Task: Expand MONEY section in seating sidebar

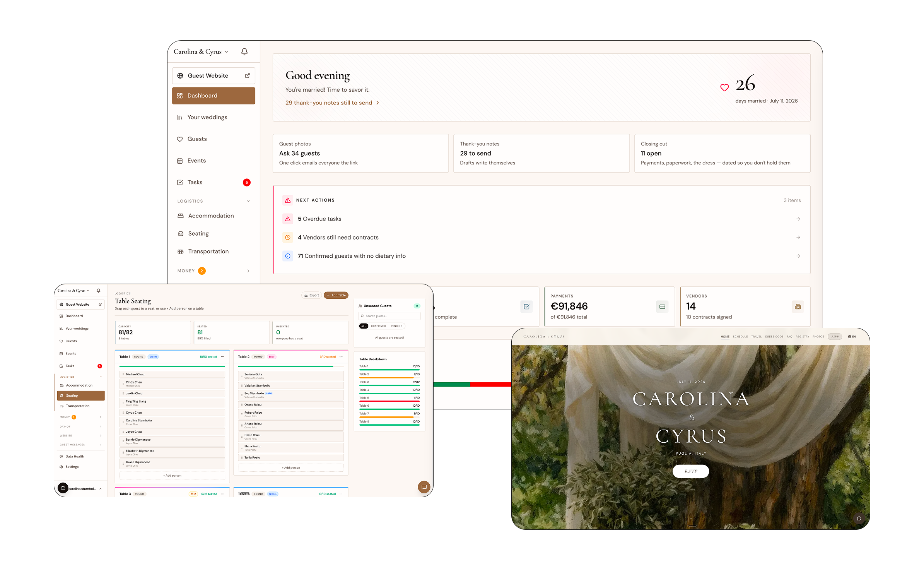Action: pos(101,417)
